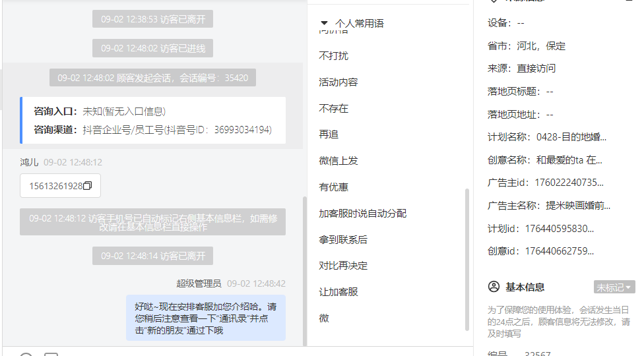Collapse the 个人常用语 triangle
The height and width of the screenshot is (356, 644).
tap(324, 23)
